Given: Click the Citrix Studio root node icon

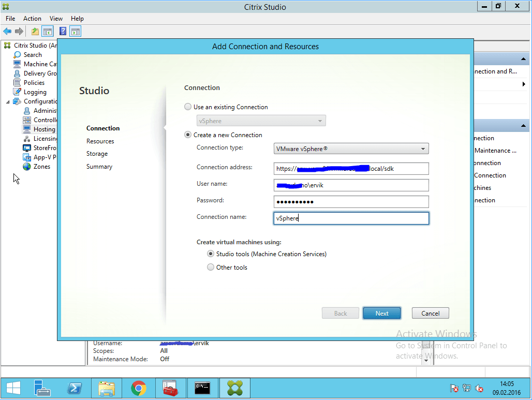Looking at the screenshot, I should [x=7, y=45].
